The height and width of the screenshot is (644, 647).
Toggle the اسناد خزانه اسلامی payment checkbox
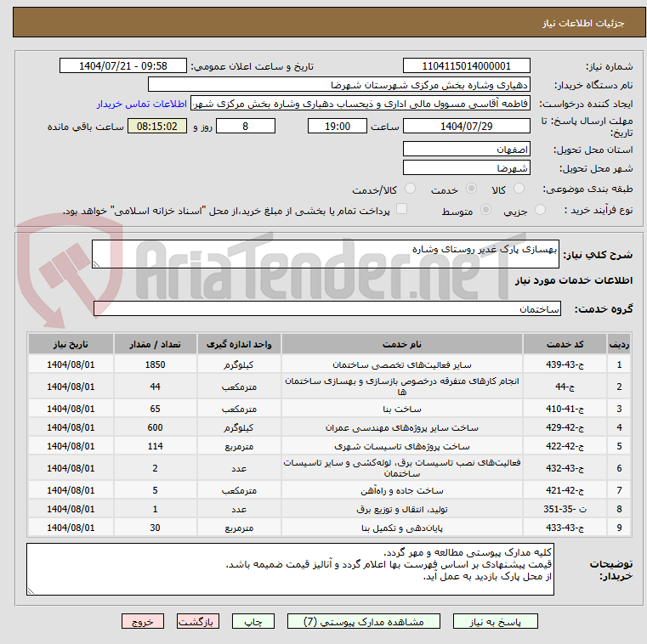pos(401,209)
